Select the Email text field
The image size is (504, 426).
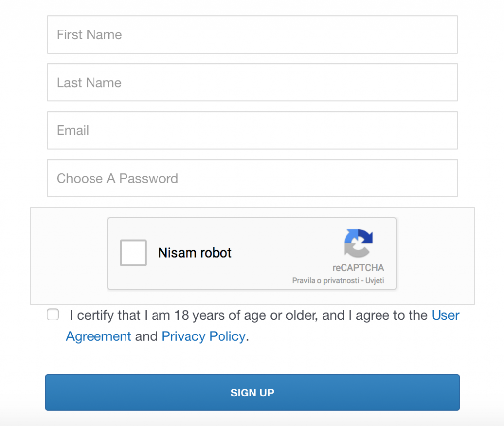click(x=252, y=130)
